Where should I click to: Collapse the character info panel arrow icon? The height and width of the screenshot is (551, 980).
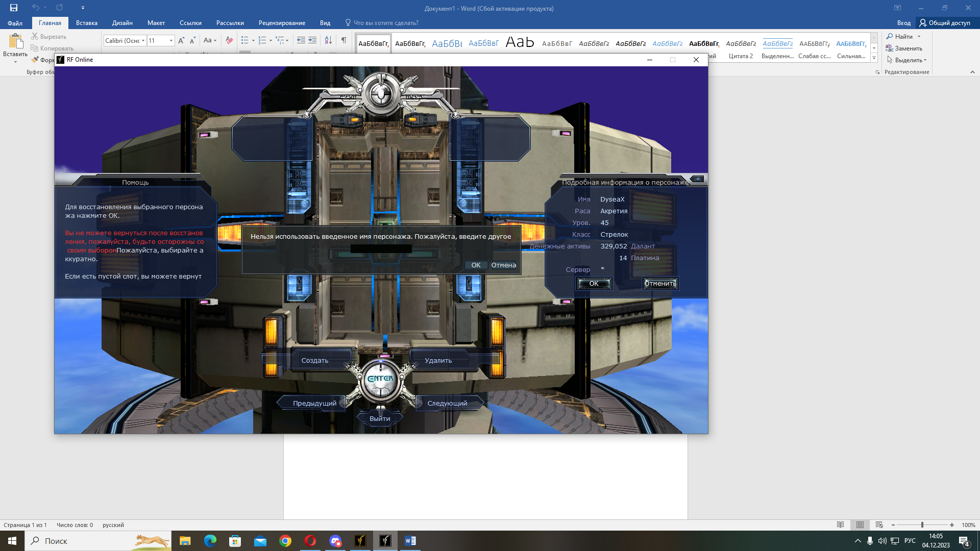click(x=698, y=179)
